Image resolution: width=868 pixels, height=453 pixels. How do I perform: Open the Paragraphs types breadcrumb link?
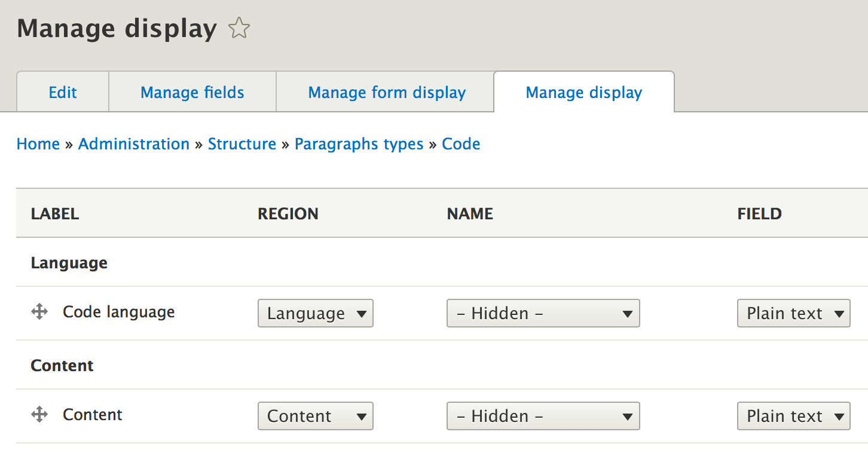(x=359, y=143)
